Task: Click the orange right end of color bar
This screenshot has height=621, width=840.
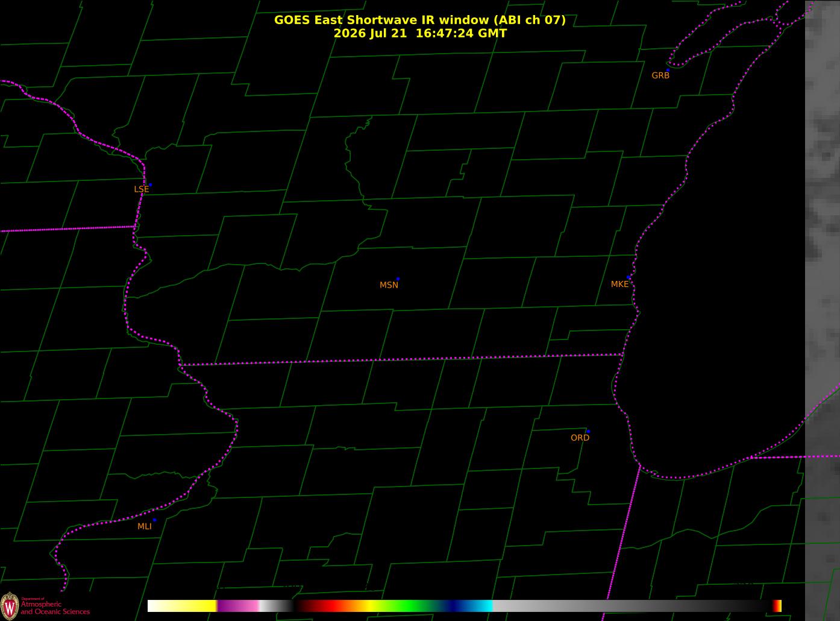Action: pos(777,606)
